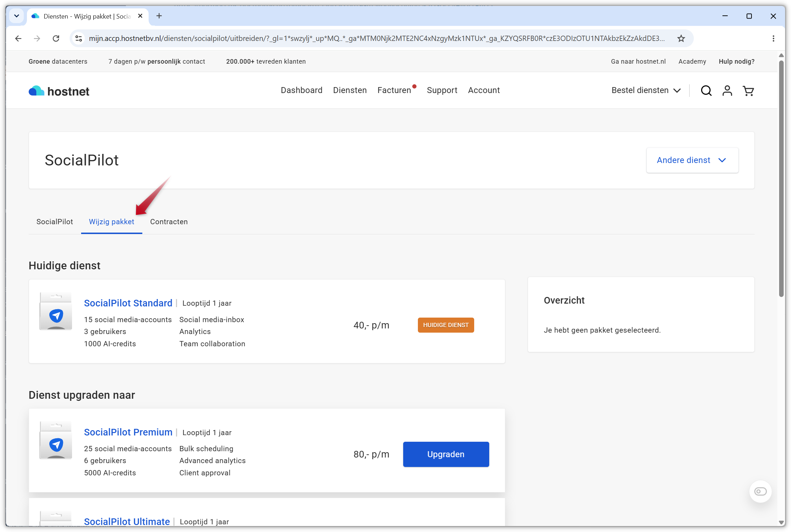
Task: Click the Team collaboration feature text
Action: (212, 344)
